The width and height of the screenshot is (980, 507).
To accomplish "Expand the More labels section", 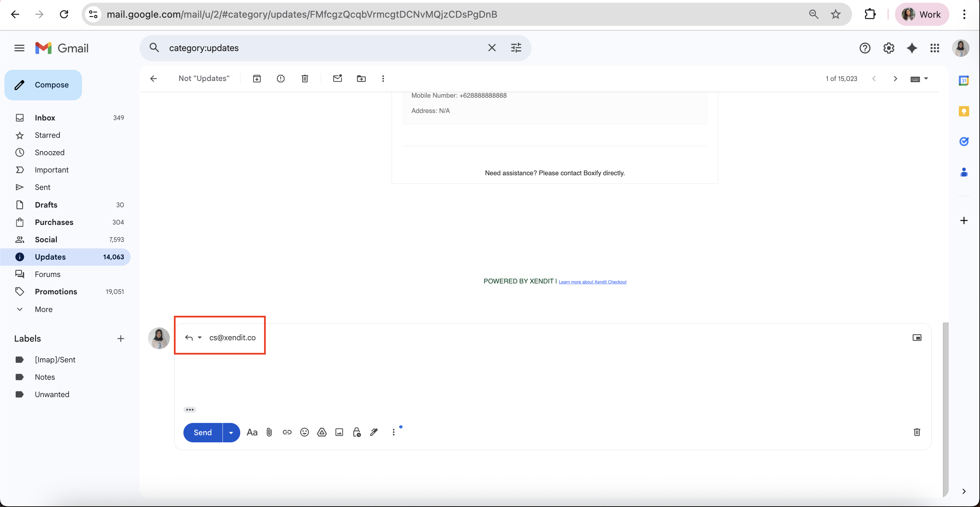I will (43, 309).
